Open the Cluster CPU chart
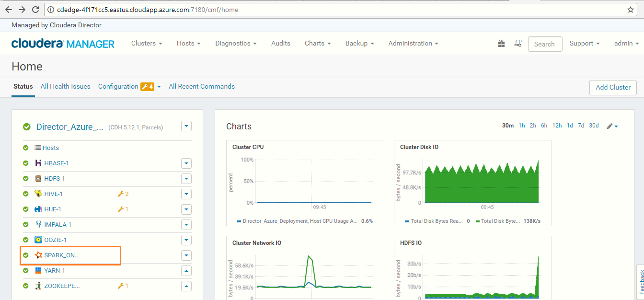Image resolution: width=644 pixels, height=300 pixels. coord(305,183)
